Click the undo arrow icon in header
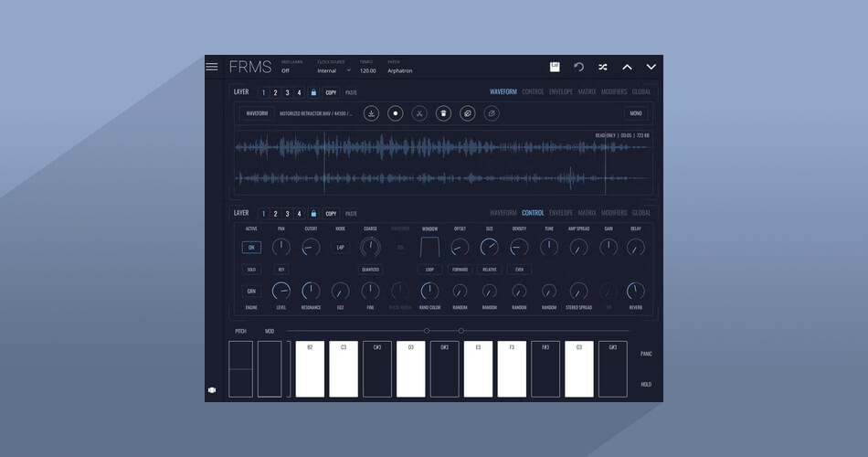The image size is (868, 457). click(x=579, y=67)
